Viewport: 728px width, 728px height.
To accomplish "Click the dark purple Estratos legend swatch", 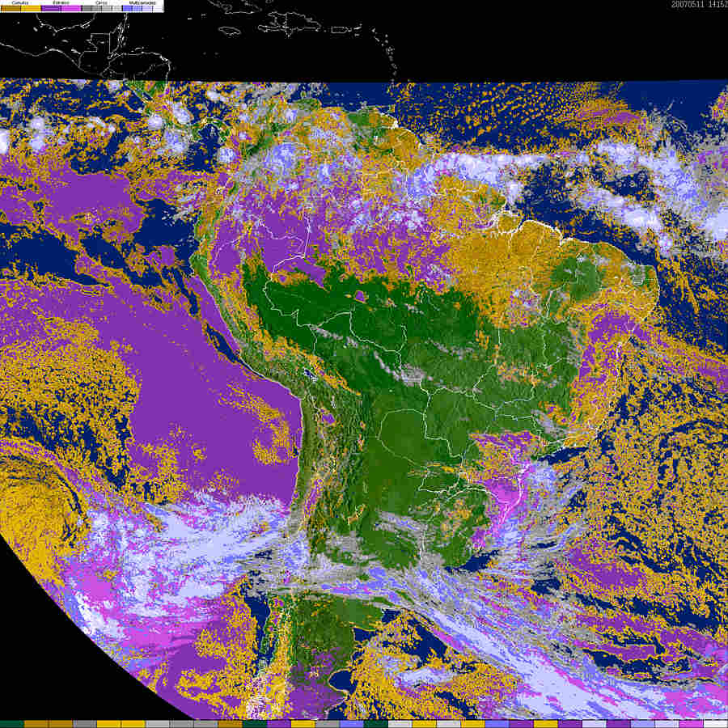I will click(x=51, y=8).
